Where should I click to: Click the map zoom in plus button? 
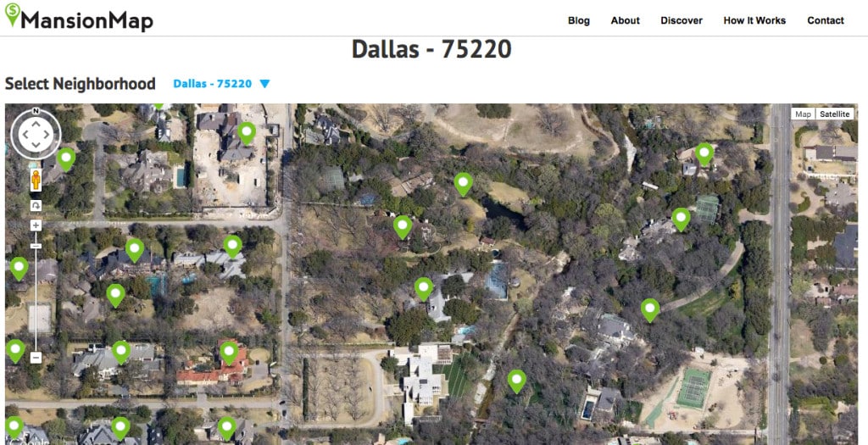(x=36, y=225)
